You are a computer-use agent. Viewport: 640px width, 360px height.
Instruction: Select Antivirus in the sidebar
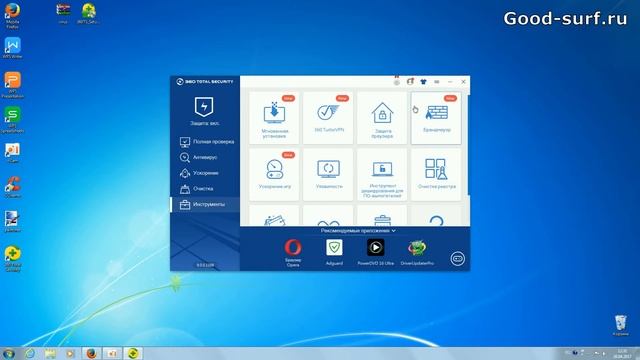(x=205, y=157)
